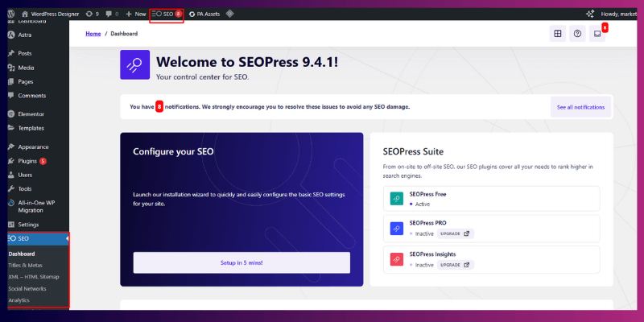
Task: Open the New content menu in admin bar
Action: pos(135,14)
